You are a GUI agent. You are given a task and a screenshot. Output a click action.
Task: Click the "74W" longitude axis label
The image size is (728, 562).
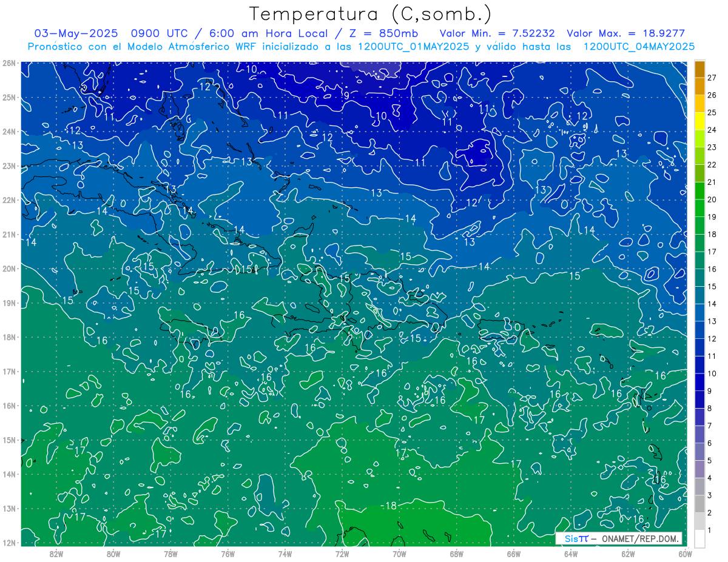click(285, 553)
